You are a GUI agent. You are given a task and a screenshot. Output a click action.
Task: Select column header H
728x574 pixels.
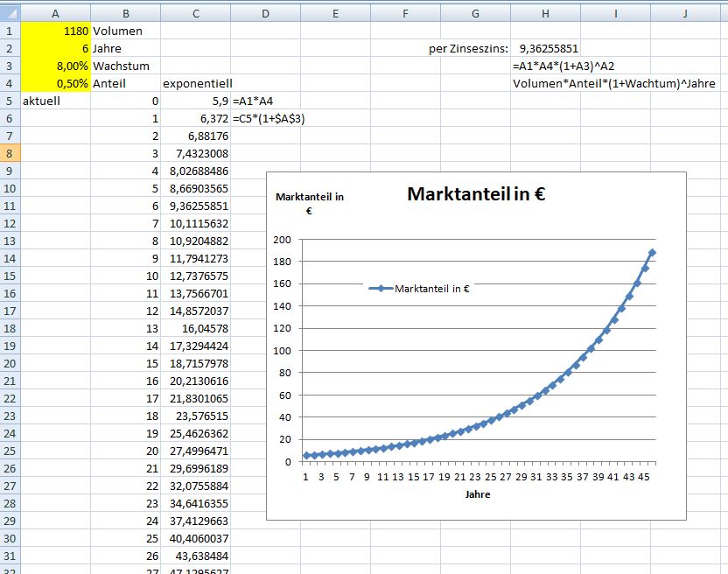545,12
